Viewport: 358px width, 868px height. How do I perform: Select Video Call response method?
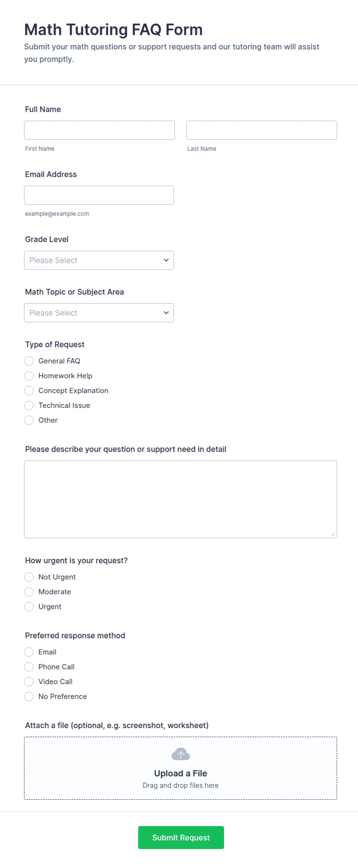click(29, 681)
